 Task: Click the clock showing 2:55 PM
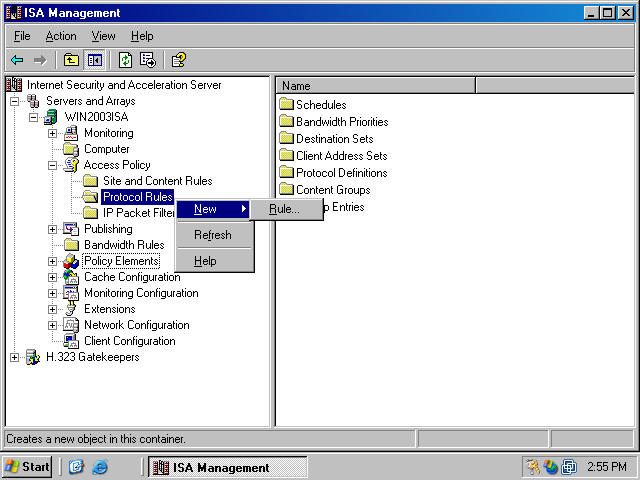coord(607,467)
